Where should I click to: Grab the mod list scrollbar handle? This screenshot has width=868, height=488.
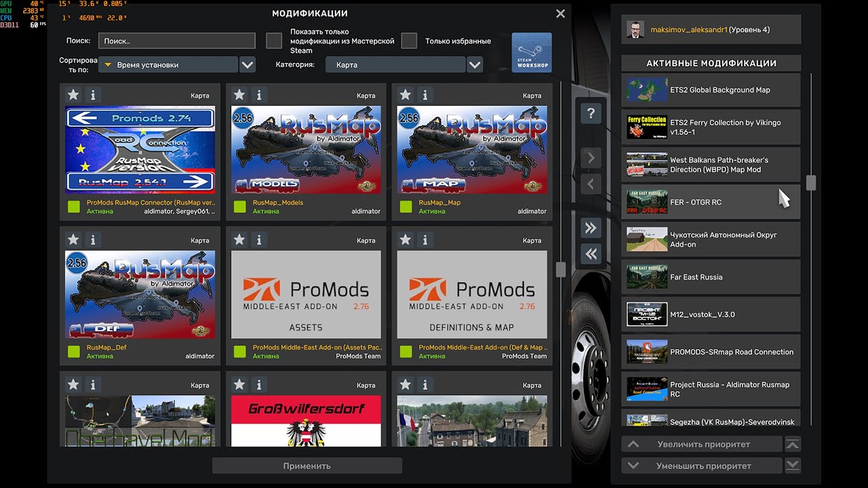560,270
